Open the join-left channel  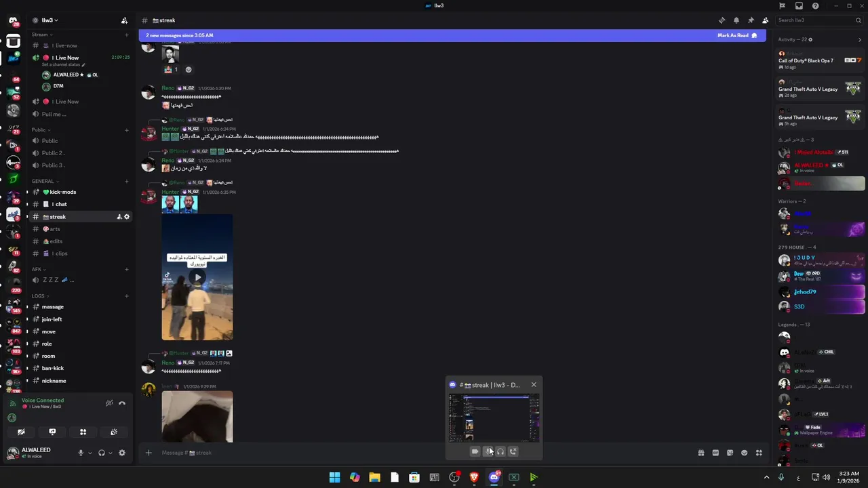[80, 319]
